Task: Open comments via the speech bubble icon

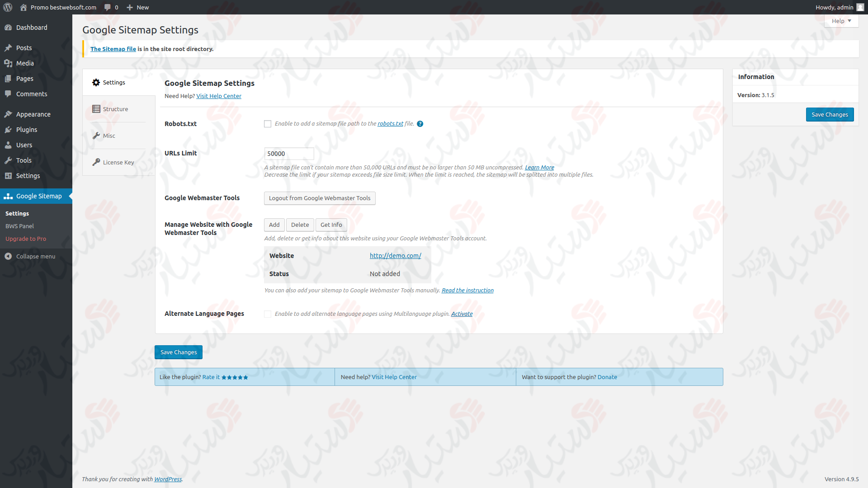Action: tap(108, 7)
